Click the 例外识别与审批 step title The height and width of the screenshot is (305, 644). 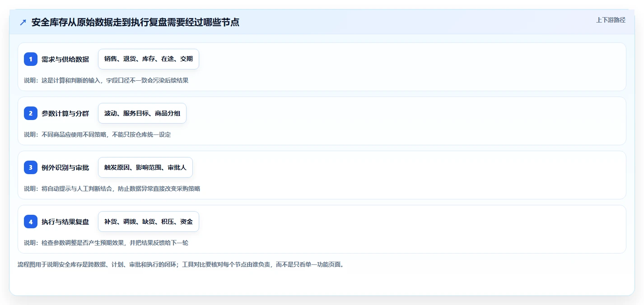tap(65, 167)
